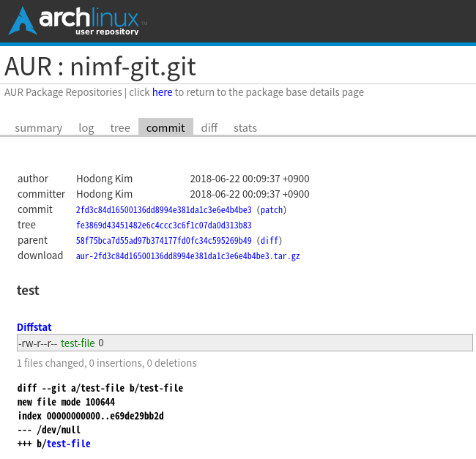
Task: Open the stats tab
Action: coord(245,127)
